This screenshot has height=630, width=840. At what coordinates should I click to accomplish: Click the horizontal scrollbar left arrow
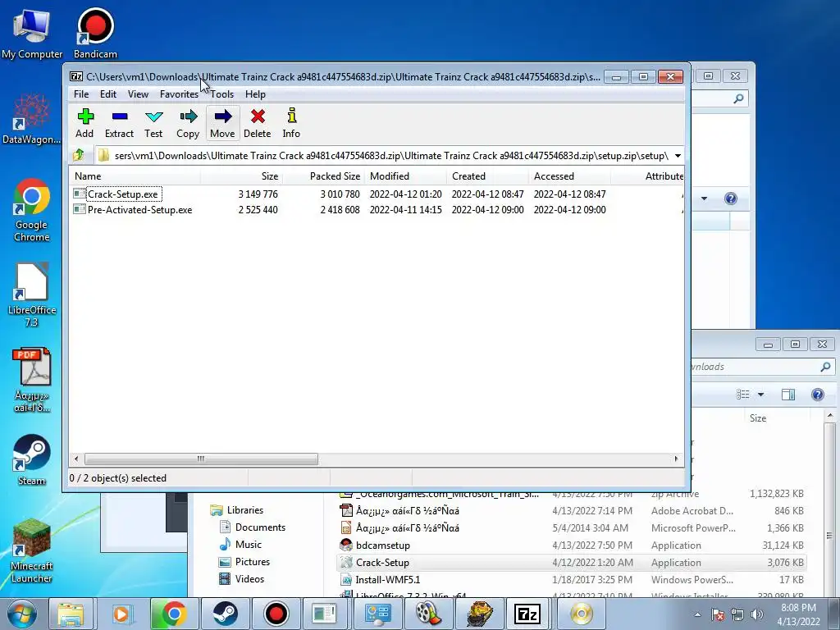(x=76, y=459)
